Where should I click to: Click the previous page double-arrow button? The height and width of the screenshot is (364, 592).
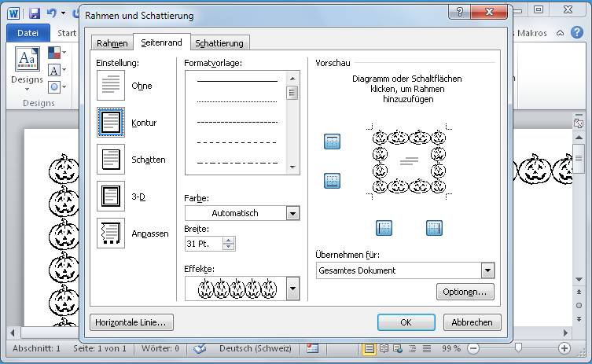(x=579, y=292)
